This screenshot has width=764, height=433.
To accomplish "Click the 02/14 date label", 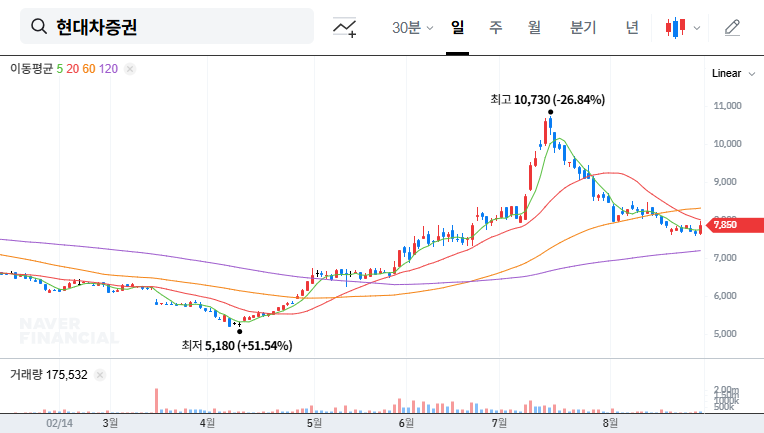I will tap(59, 423).
